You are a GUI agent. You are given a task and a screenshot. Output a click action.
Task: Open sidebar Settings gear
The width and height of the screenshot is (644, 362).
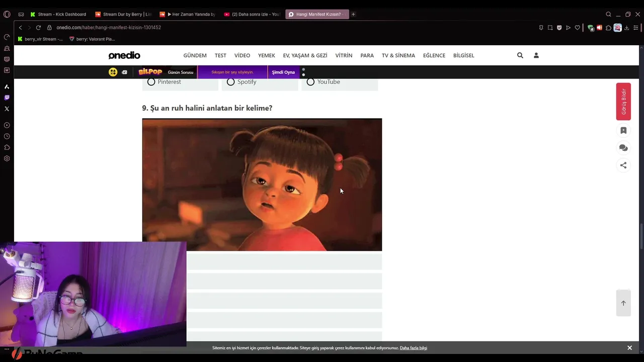point(7,158)
